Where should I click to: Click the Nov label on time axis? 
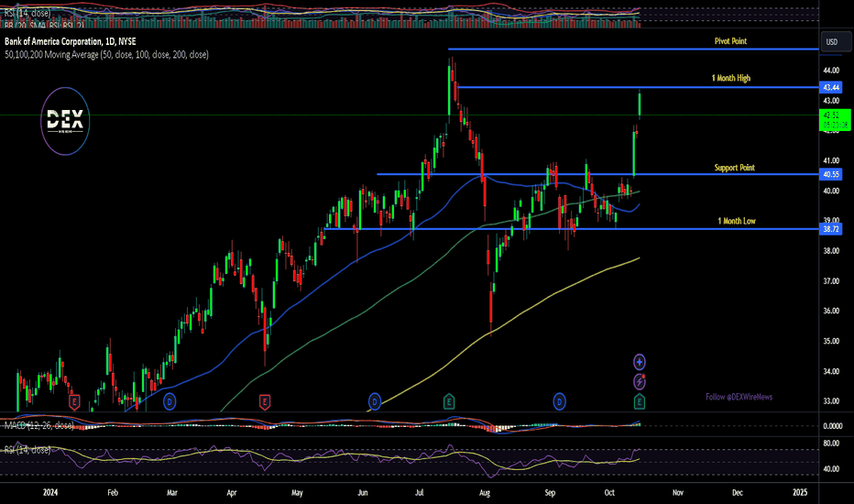point(677,493)
